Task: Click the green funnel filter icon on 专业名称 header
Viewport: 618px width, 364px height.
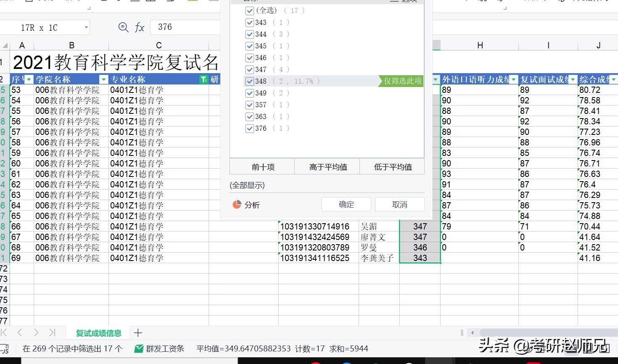Action: point(204,79)
